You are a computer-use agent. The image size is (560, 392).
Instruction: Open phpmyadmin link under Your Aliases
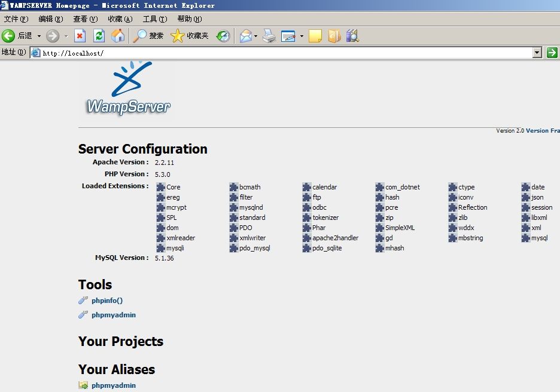click(x=114, y=385)
